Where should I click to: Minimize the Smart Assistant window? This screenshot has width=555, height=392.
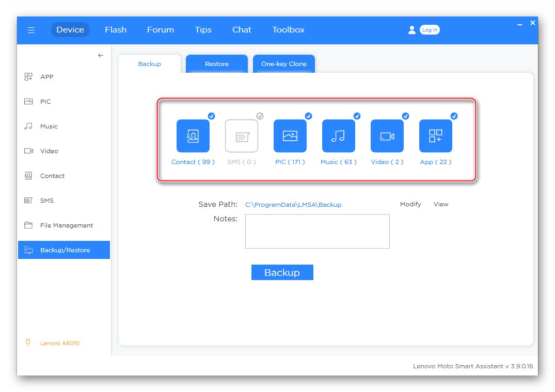(519, 24)
